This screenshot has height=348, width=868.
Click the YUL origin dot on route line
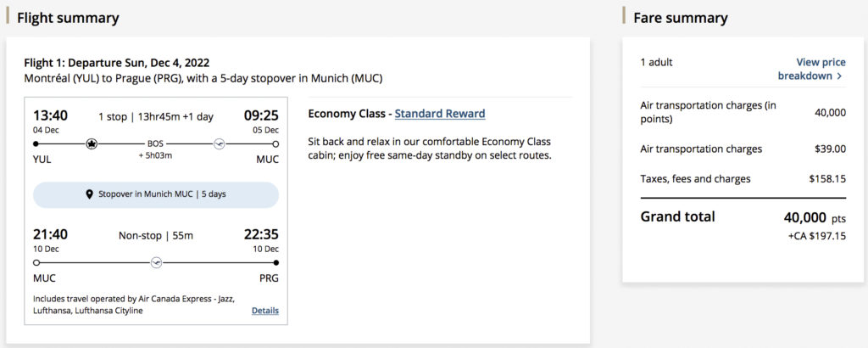(x=36, y=144)
